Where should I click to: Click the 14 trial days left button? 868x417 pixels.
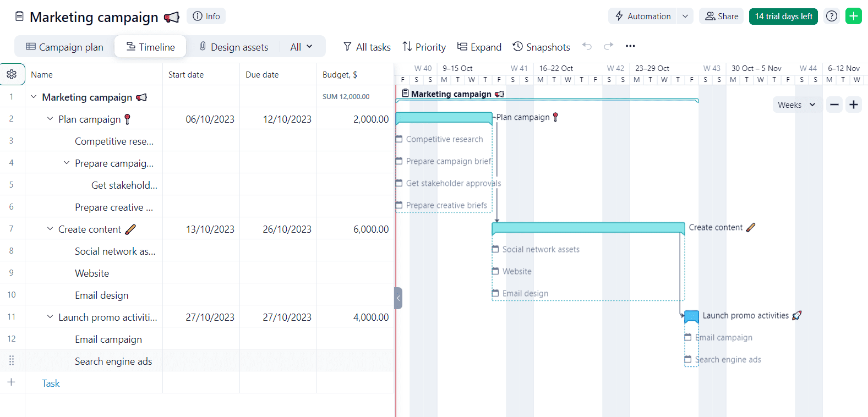click(783, 16)
